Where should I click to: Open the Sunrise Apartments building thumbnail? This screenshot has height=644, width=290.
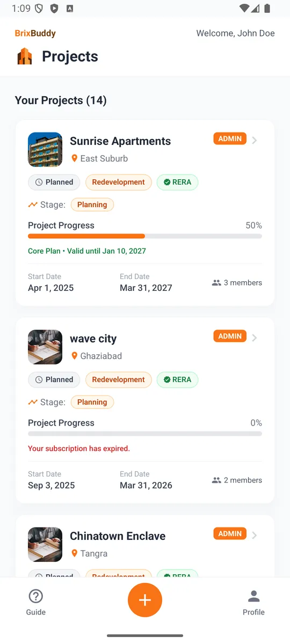pos(45,150)
